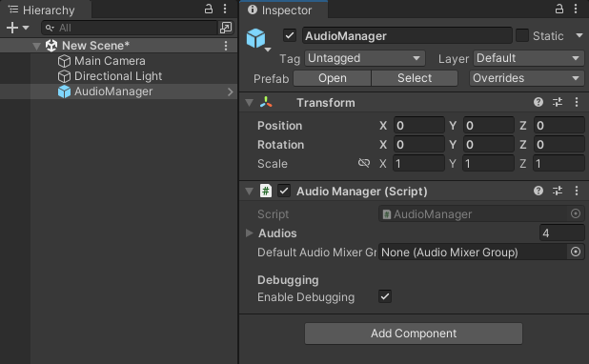Click the blue AudioManager prefab cube icon
The width and height of the screenshot is (589, 364).
coord(64,91)
